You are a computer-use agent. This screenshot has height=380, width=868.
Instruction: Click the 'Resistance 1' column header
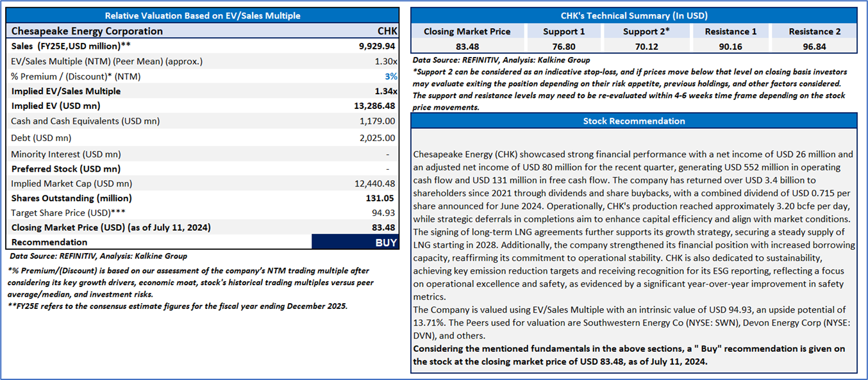coord(731,31)
